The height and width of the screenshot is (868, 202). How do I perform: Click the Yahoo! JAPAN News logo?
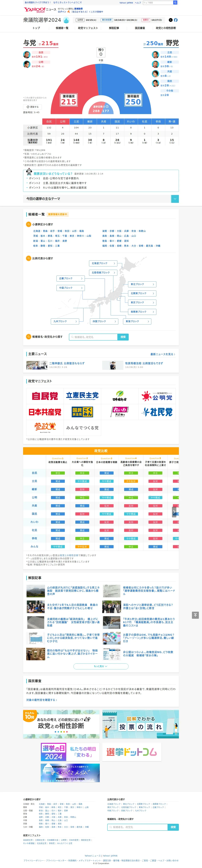(x=40, y=10)
